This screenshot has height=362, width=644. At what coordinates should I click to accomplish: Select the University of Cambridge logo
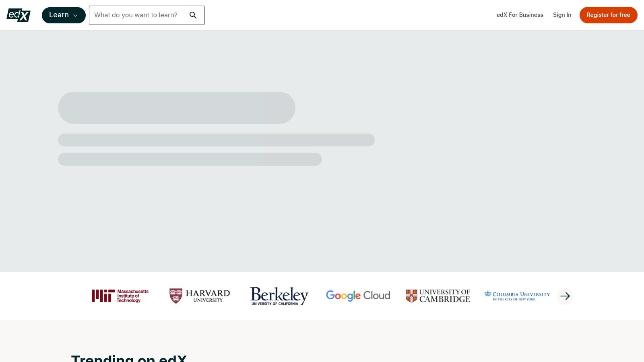438,296
